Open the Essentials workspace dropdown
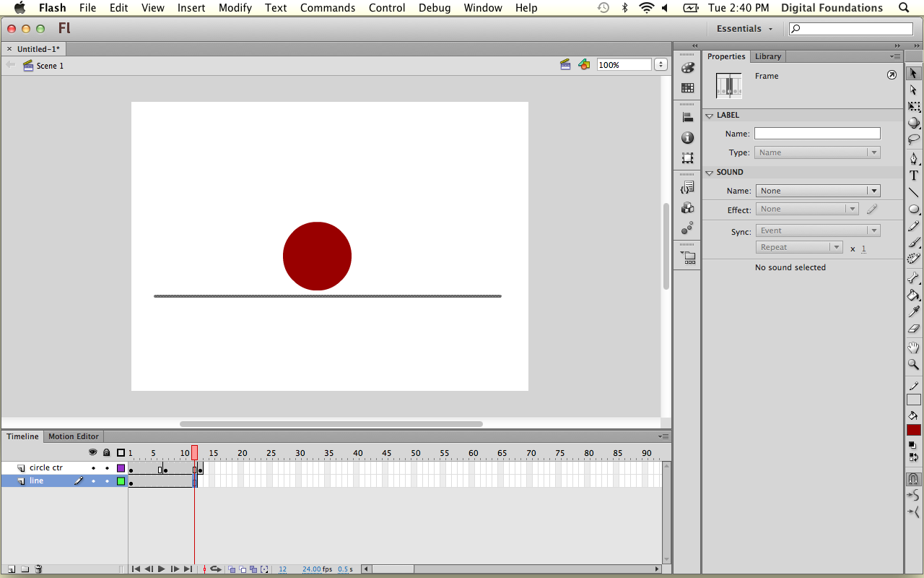Viewport: 924px width, 578px height. pyautogui.click(x=744, y=29)
